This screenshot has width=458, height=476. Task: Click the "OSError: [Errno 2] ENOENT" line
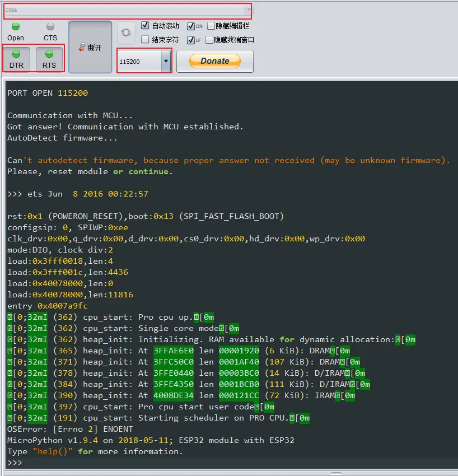[x=70, y=430]
